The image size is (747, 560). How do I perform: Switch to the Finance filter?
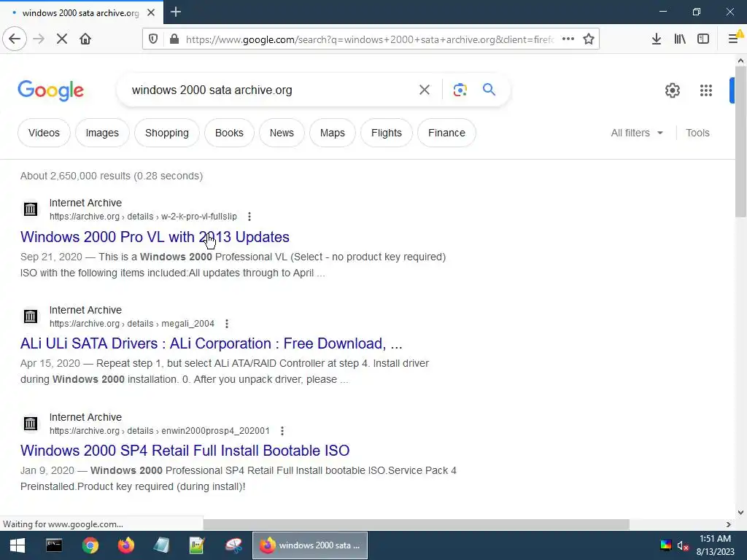tap(446, 133)
